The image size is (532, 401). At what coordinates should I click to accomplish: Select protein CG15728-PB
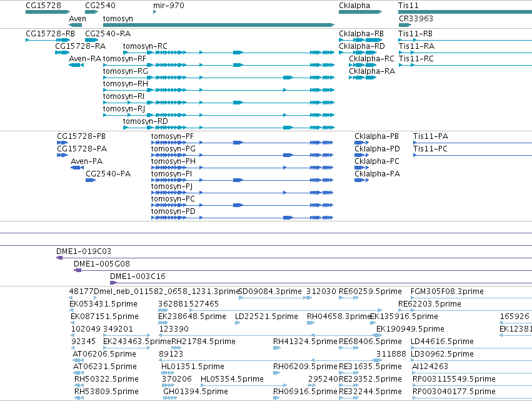63,143
